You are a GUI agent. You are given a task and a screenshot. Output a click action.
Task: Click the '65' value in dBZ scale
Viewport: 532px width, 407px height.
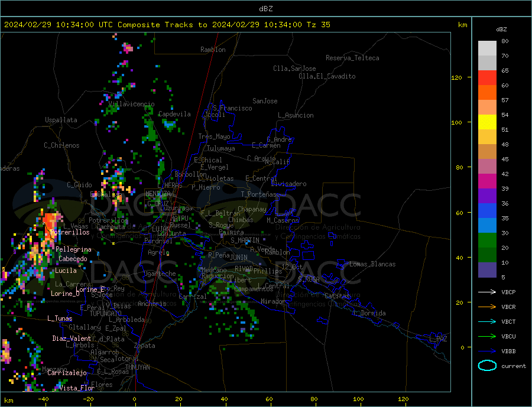click(x=505, y=71)
